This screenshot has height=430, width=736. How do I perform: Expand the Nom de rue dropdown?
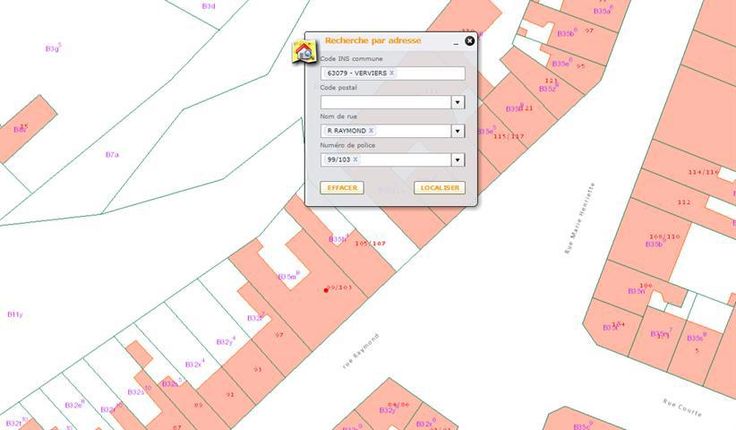pyautogui.click(x=457, y=131)
